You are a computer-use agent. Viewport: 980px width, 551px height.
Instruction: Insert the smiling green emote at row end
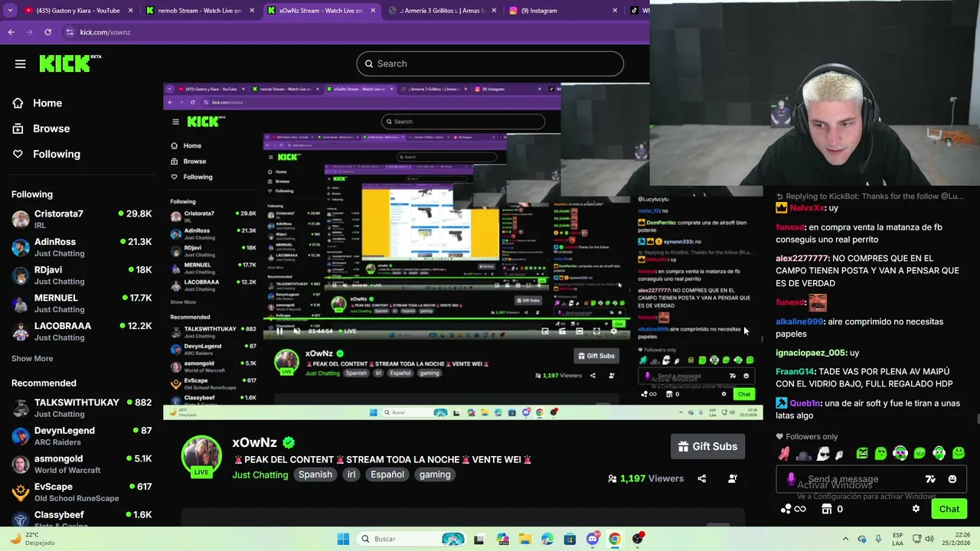point(959,454)
